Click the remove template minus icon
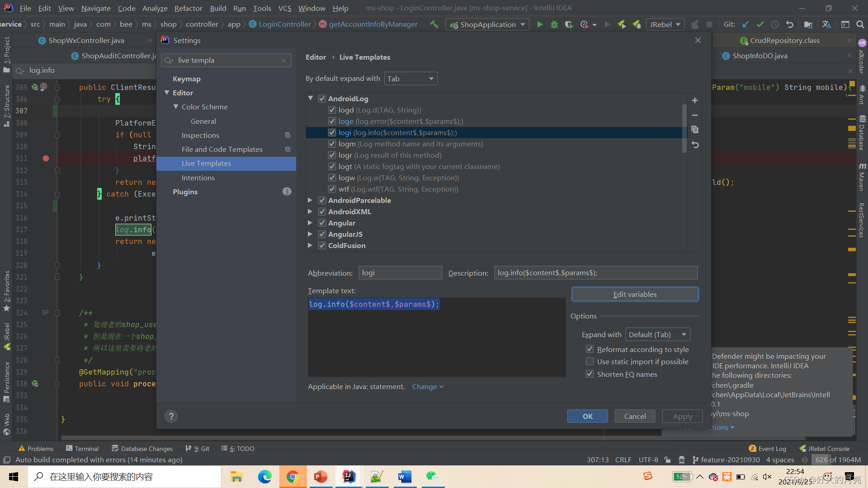868x488 pixels. coord(695,115)
